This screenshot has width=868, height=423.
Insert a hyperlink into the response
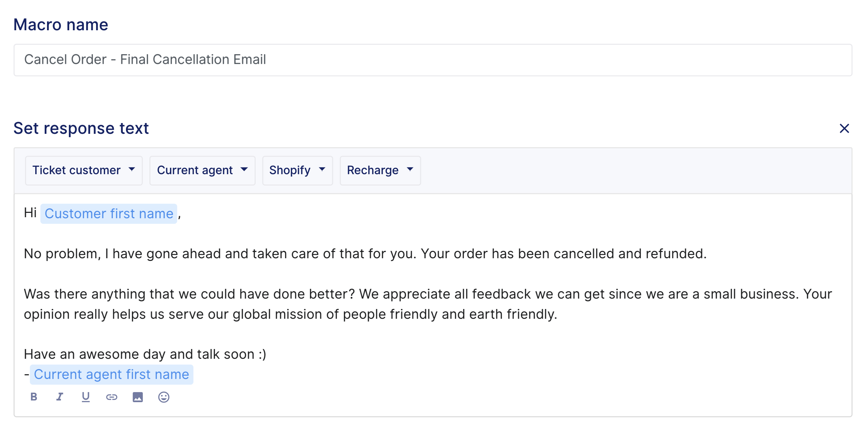[112, 397]
